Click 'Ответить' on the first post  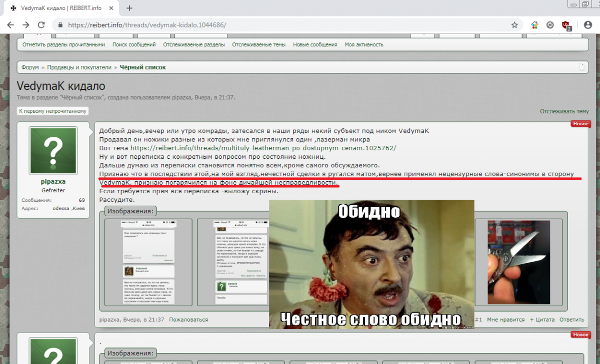pyautogui.click(x=571, y=320)
